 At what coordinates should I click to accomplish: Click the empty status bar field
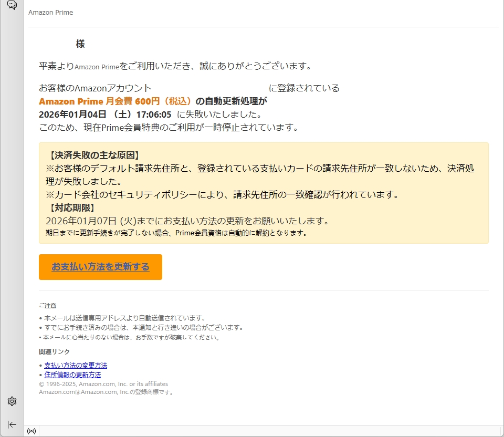coord(262,431)
